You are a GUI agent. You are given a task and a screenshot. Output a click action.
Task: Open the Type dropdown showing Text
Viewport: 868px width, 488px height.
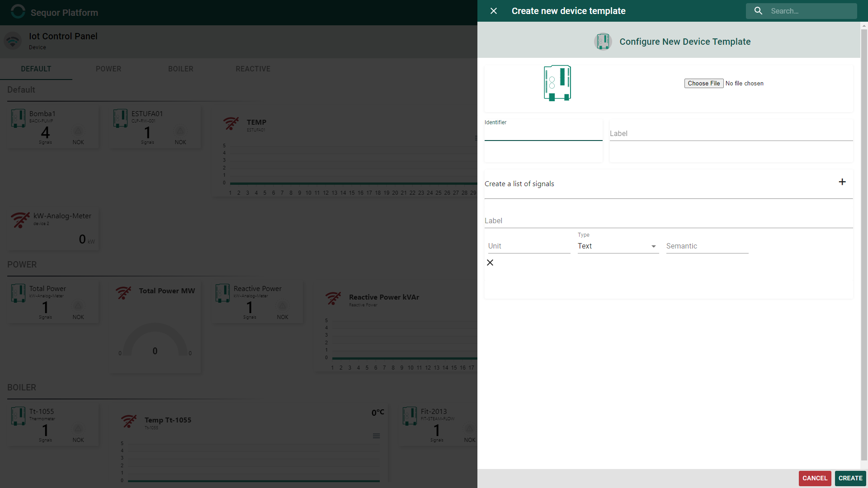coord(618,246)
